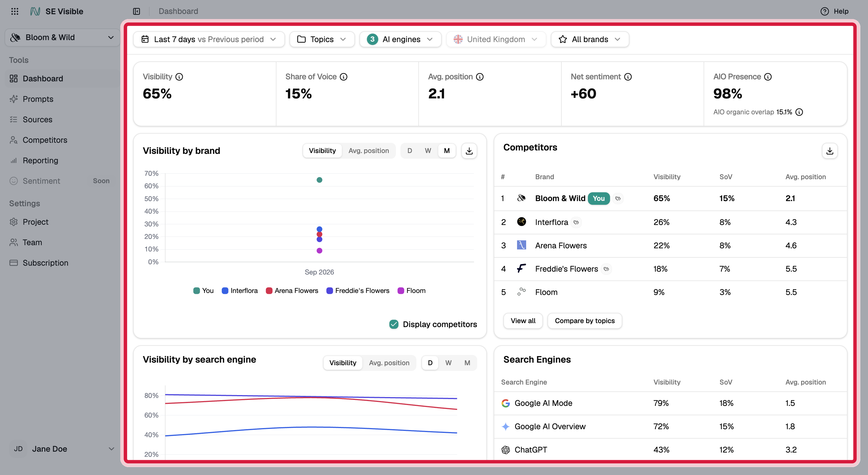Toggle You series in chart legend
Image resolution: width=868 pixels, height=475 pixels.
(x=203, y=291)
